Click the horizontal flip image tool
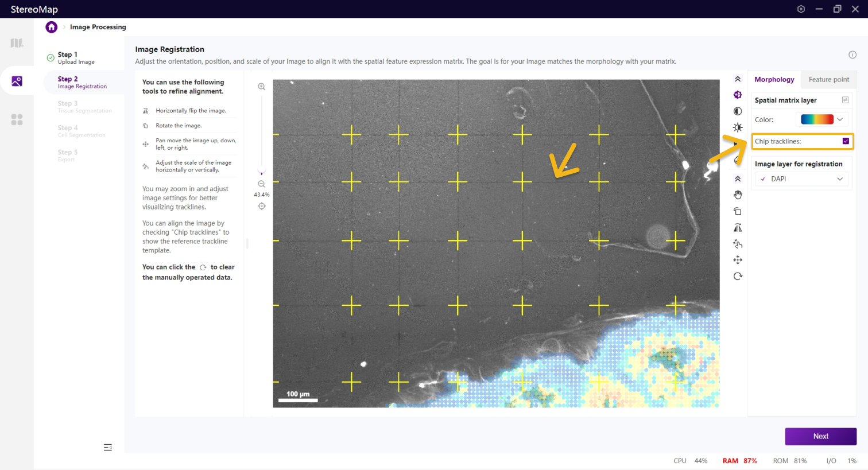Image resolution: width=868 pixels, height=470 pixels. [738, 228]
